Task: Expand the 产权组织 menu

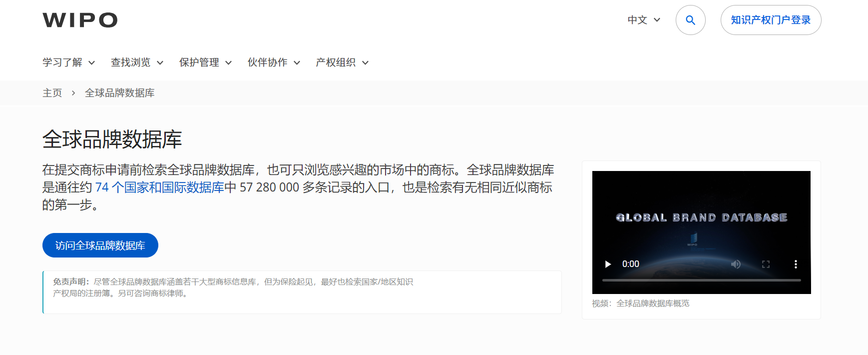Action: point(343,62)
